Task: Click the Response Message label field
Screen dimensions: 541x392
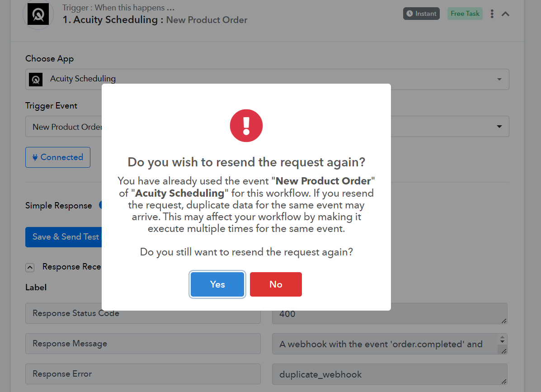Action: [x=143, y=344]
